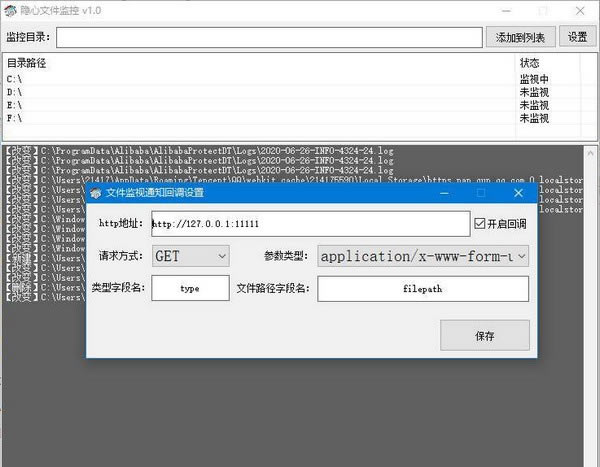Image resolution: width=600 pixels, height=467 pixels.
Task: Open the 请求方式 GET dropdown
Action: click(x=192, y=256)
